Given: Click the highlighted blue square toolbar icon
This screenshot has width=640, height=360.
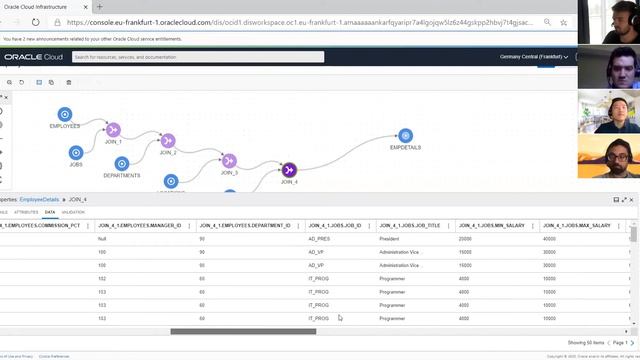Looking at the screenshot, I should pyautogui.click(x=39, y=82).
